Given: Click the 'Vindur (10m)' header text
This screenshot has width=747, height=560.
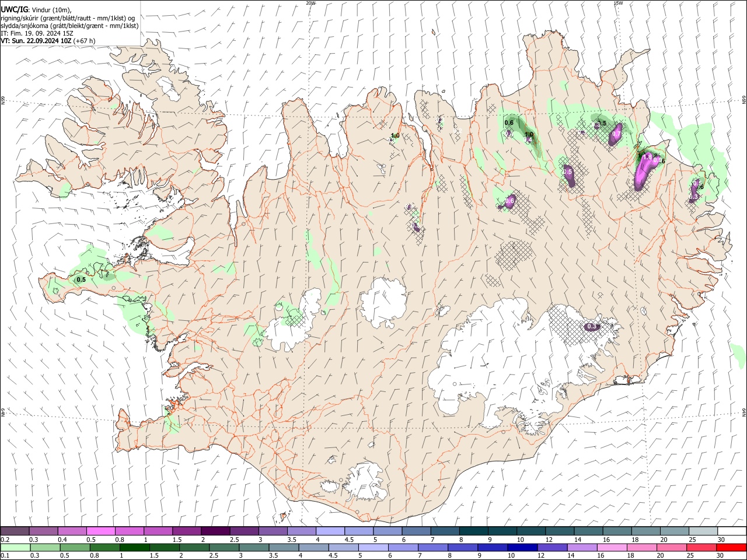Looking at the screenshot, I should coord(51,9).
